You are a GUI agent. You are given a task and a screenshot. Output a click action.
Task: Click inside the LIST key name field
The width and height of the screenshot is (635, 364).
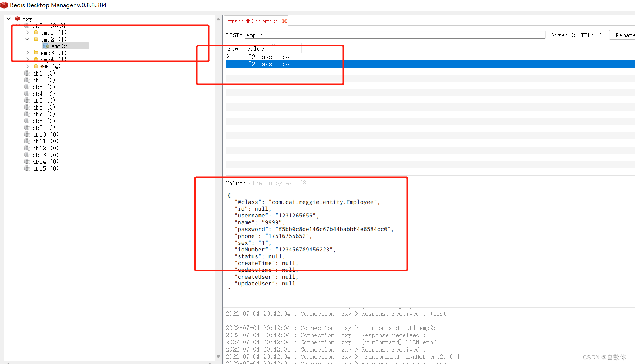coord(378,35)
